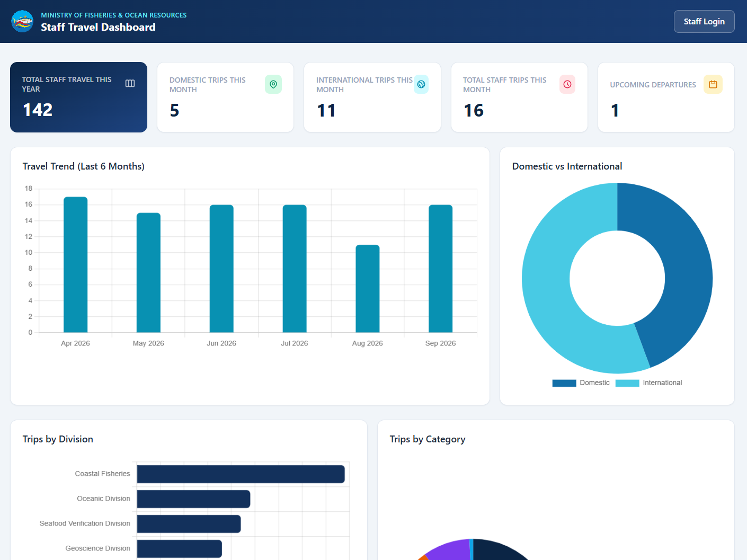Click the value 5 on Domestic Trips card
The height and width of the screenshot is (560, 747).
tap(174, 110)
